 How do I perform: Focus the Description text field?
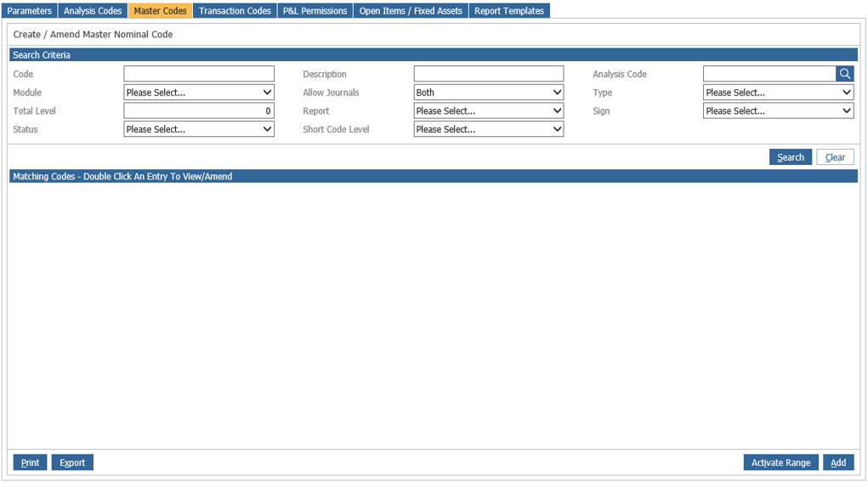point(488,74)
